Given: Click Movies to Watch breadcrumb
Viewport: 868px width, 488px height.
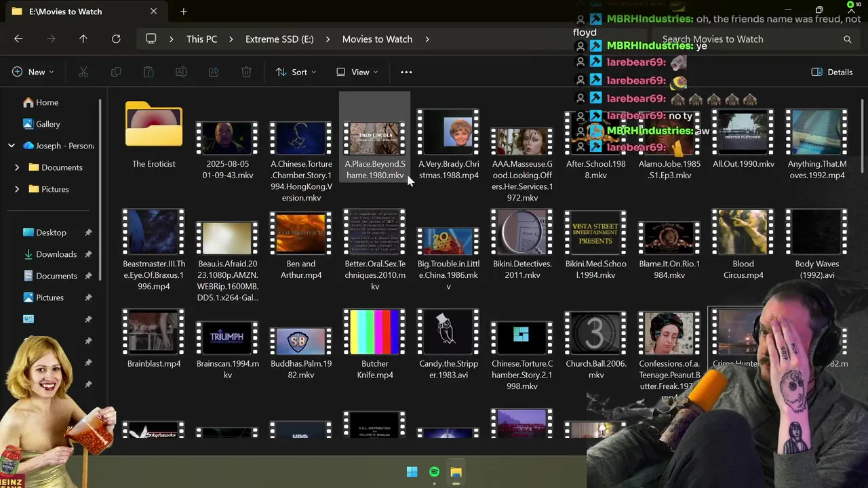Looking at the screenshot, I should 377,39.
